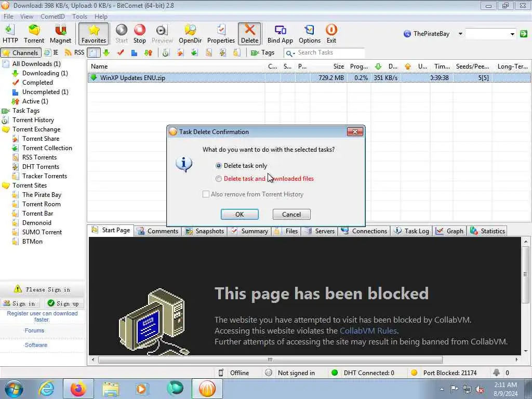Select the Delete task only radio button
This screenshot has height=399, width=532.
219,166
